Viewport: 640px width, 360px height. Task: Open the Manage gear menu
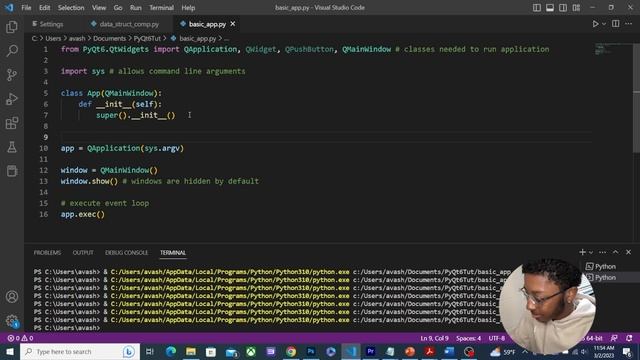12,321
